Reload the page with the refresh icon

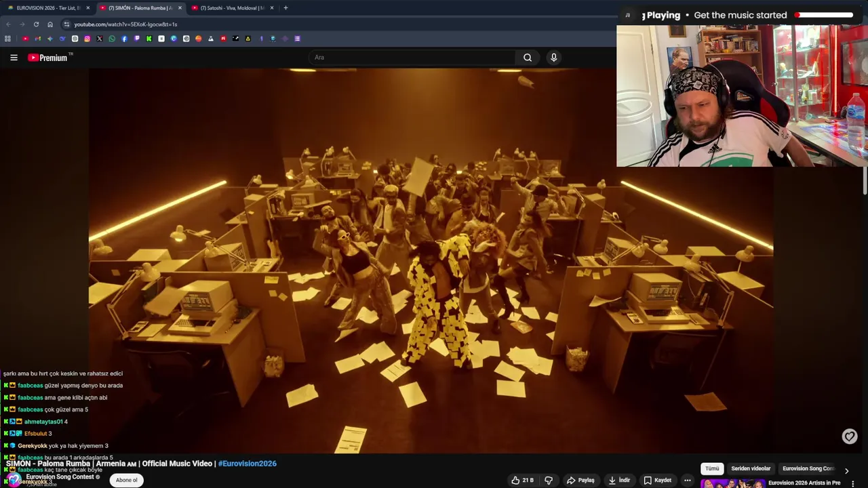coord(36,24)
